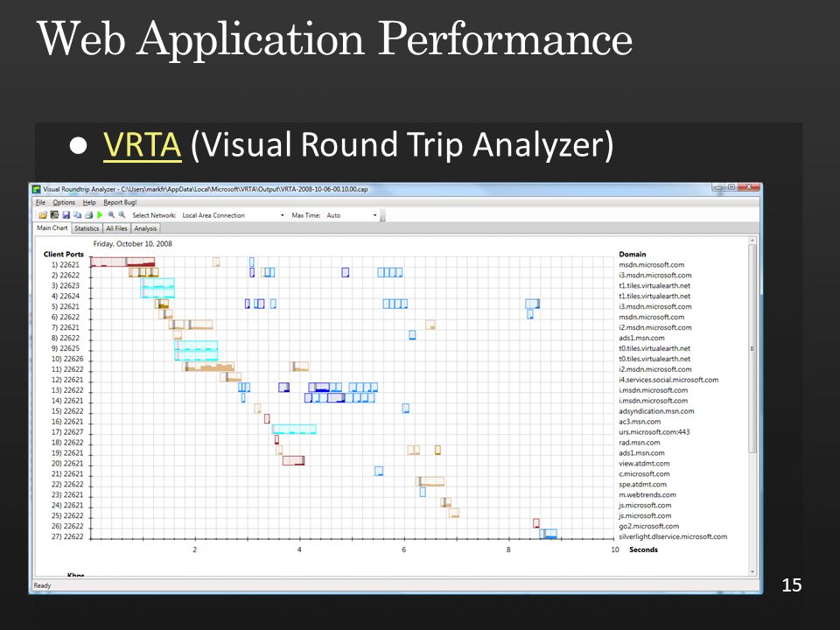Viewport: 840px width, 630px height.
Task: Click the blue bar on row 27) 22622
Action: 549,534
